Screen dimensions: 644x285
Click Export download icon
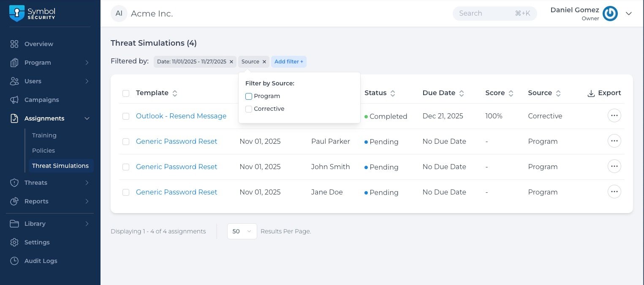point(591,93)
